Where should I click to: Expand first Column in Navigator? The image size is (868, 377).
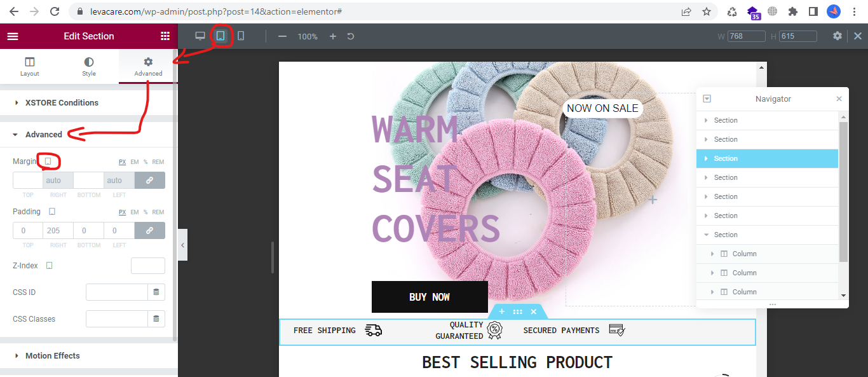tap(713, 254)
